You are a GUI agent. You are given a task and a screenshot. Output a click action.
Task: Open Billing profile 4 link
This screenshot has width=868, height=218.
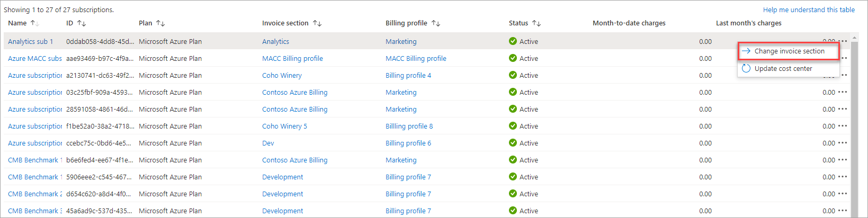pyautogui.click(x=408, y=76)
